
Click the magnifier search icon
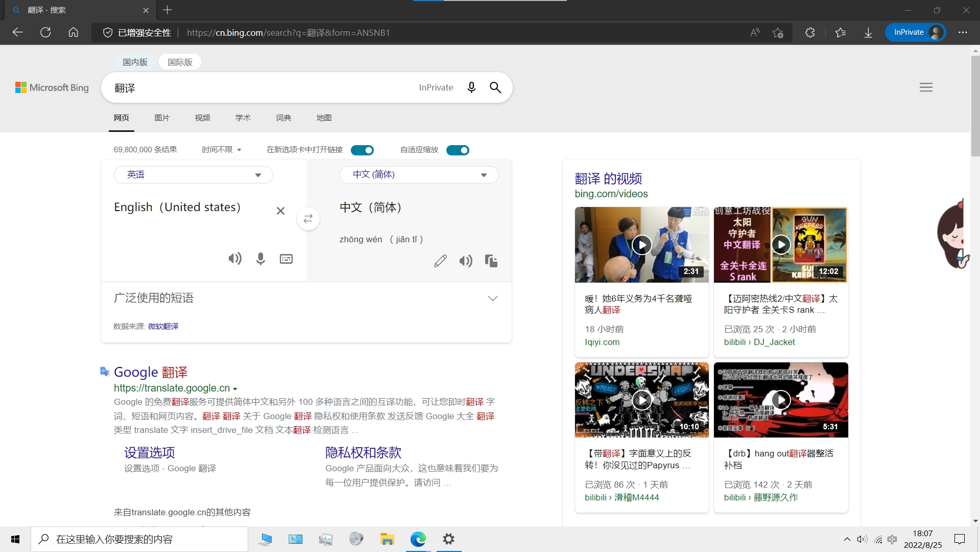click(x=495, y=87)
